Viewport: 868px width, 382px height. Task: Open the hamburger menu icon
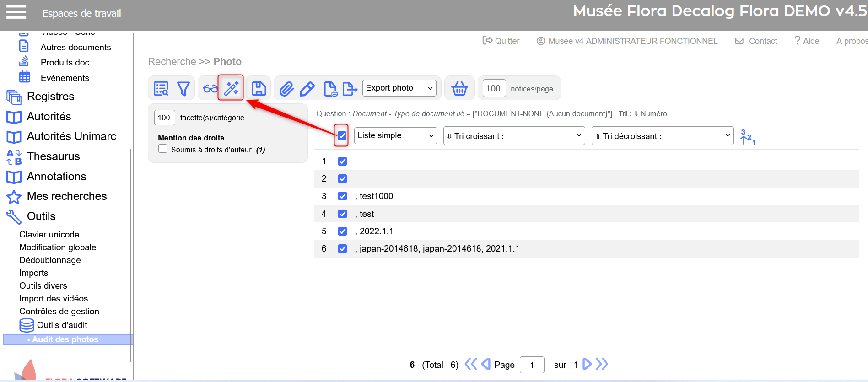16,12
